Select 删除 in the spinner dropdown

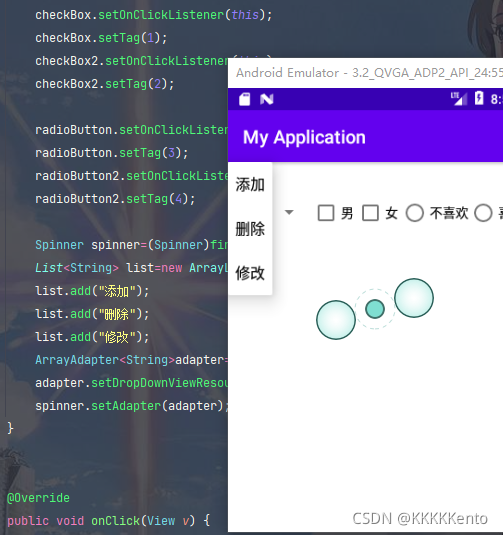[x=250, y=229]
